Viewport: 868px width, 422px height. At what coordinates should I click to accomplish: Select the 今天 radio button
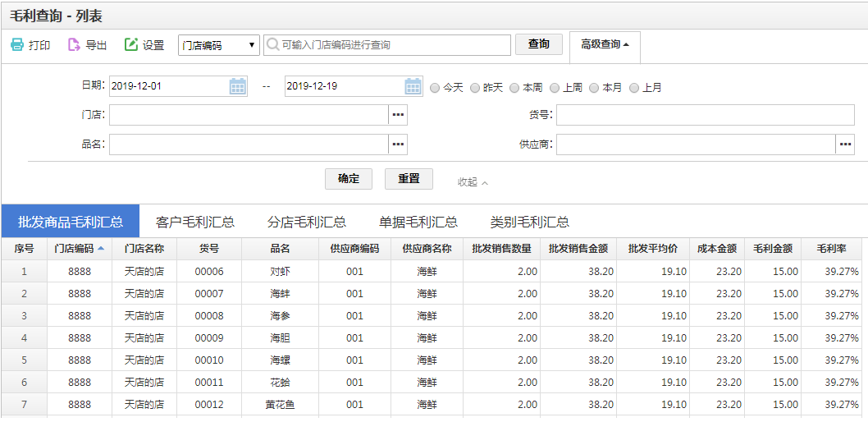(x=435, y=88)
